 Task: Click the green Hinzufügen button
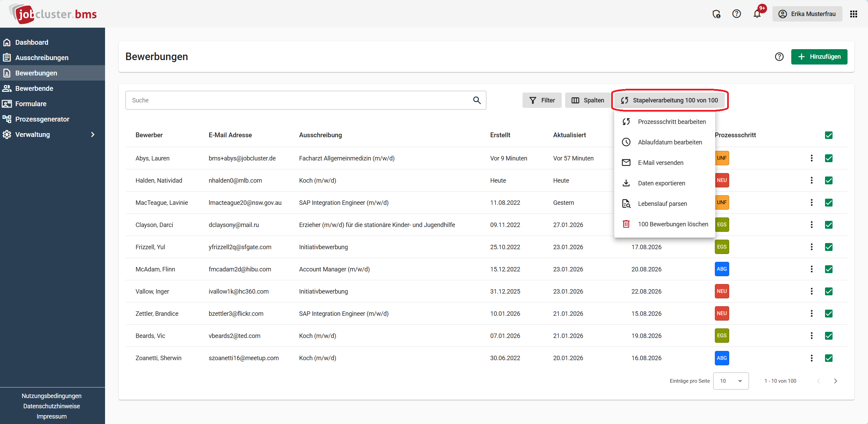819,57
